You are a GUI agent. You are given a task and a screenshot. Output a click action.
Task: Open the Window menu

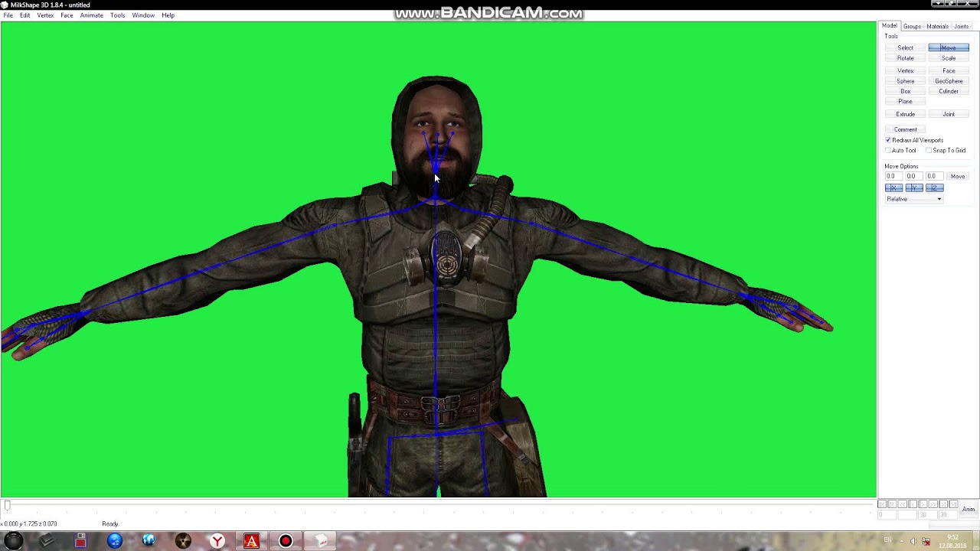click(143, 15)
